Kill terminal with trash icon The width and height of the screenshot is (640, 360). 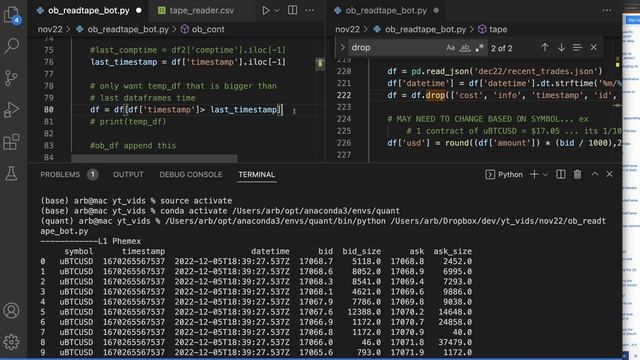click(577, 175)
